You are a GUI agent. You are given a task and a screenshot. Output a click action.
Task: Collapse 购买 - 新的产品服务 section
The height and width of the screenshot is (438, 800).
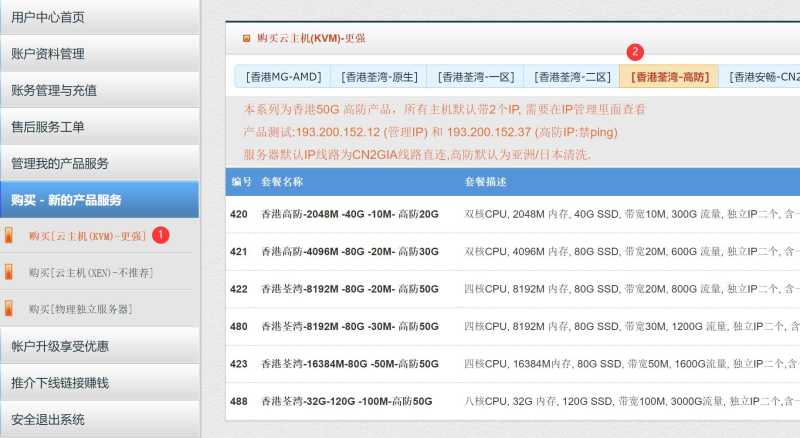tap(66, 200)
